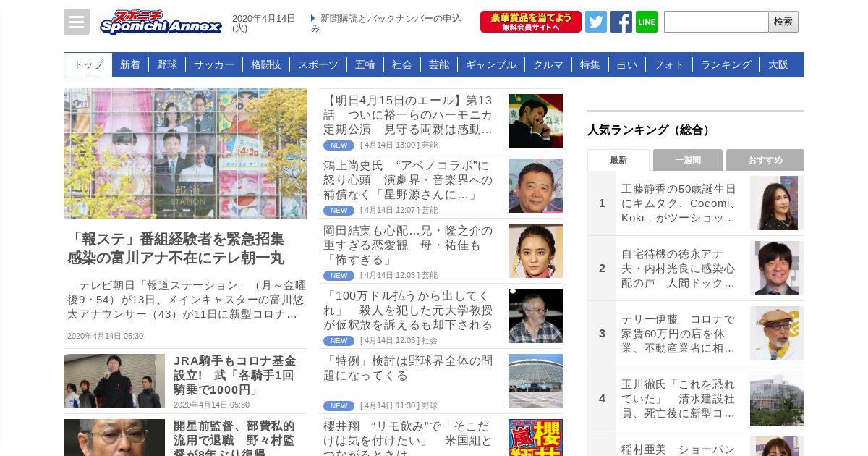Click NEW badge on 100万ドル article
Screen dimensions: 868x456
coord(339,341)
